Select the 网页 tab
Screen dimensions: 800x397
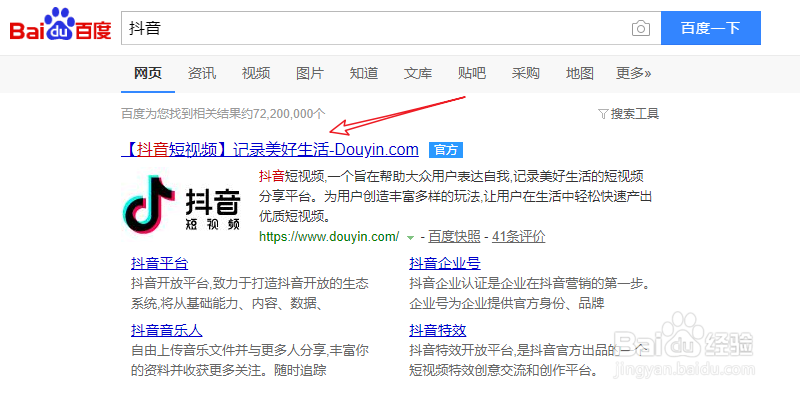pyautogui.click(x=148, y=73)
